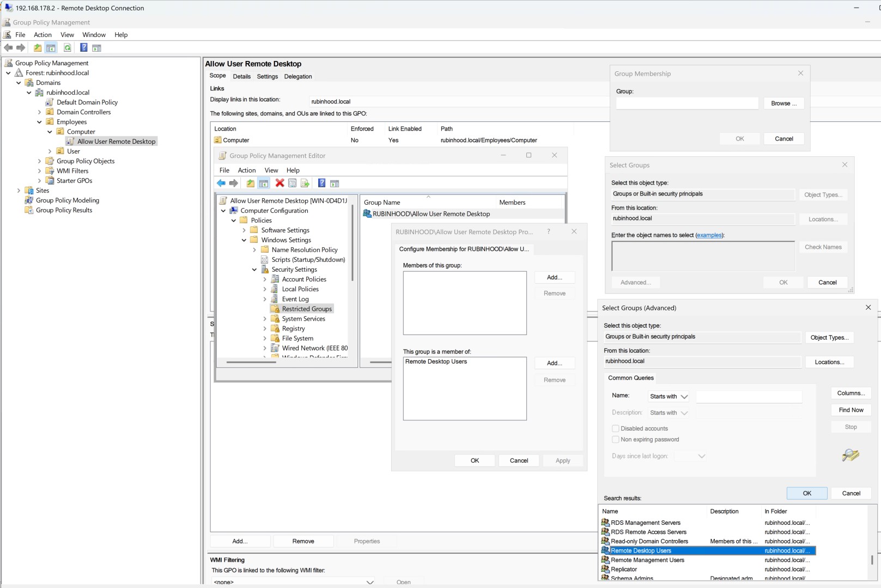Open Action menu in Group Policy Management Editor
This screenshot has width=881, height=588.
pos(247,170)
